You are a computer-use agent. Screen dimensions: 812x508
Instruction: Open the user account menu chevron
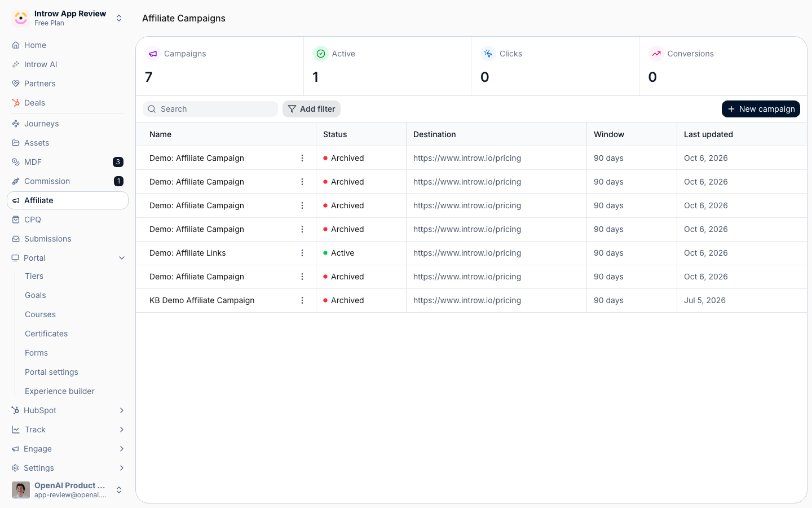coord(119,490)
